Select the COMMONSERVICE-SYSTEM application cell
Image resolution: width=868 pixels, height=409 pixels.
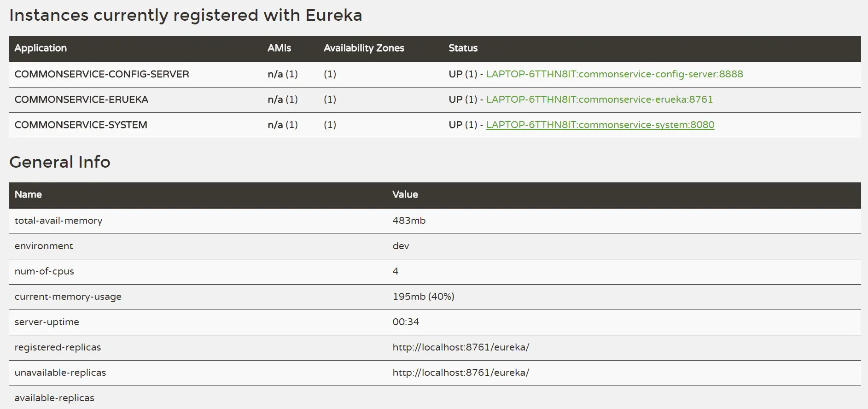[x=81, y=125]
